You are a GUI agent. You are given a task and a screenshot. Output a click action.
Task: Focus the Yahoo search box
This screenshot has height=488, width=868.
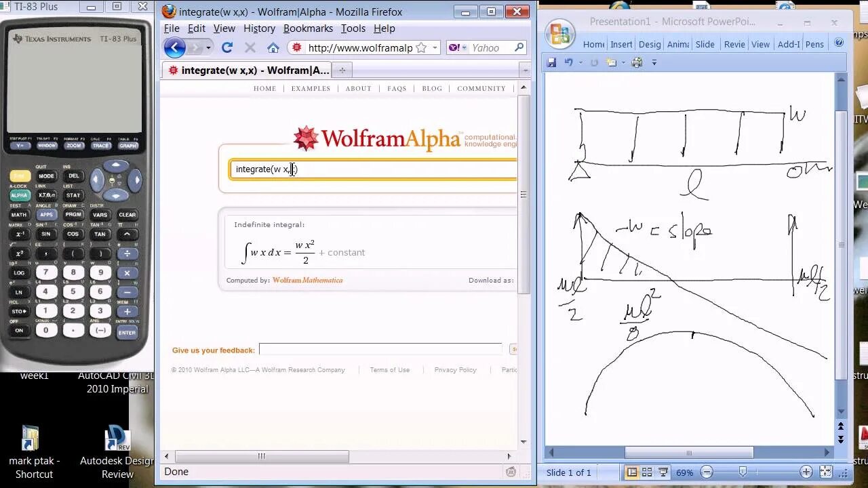coord(491,47)
